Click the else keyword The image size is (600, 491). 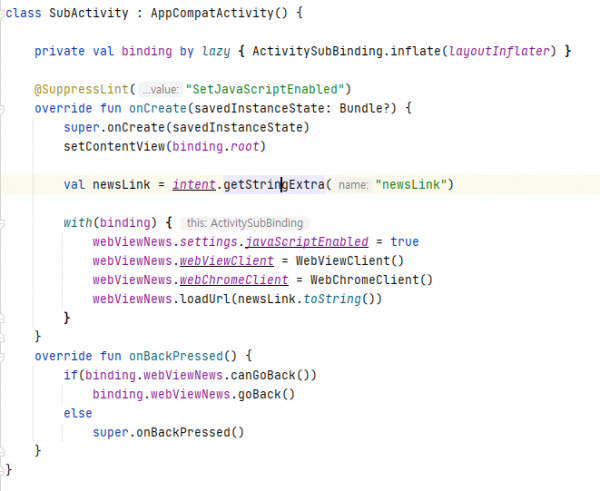78,413
